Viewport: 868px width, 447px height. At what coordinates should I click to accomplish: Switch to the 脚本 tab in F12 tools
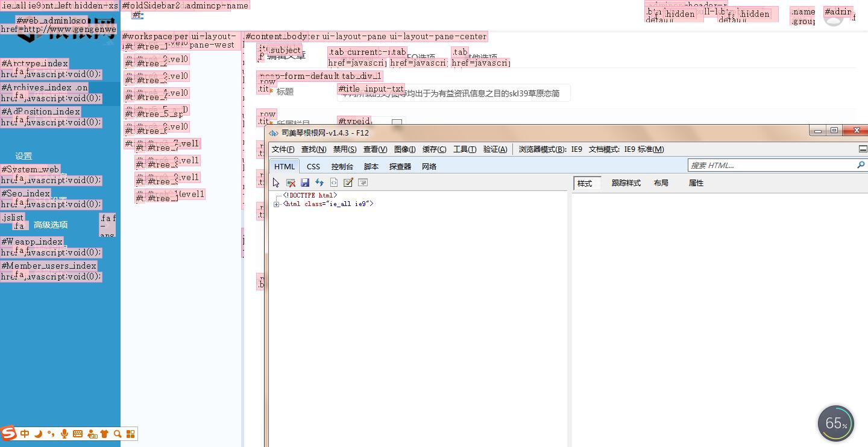coord(371,167)
